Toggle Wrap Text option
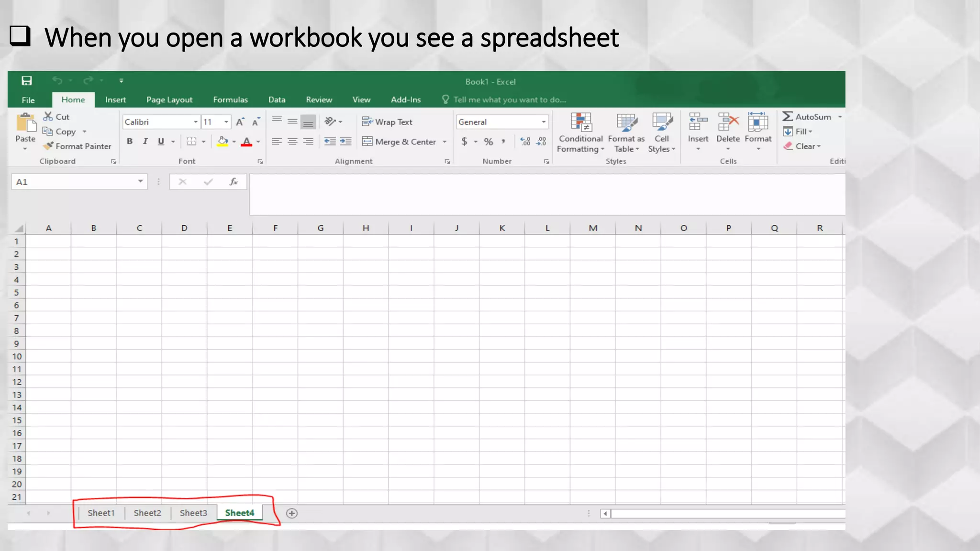 coord(387,122)
